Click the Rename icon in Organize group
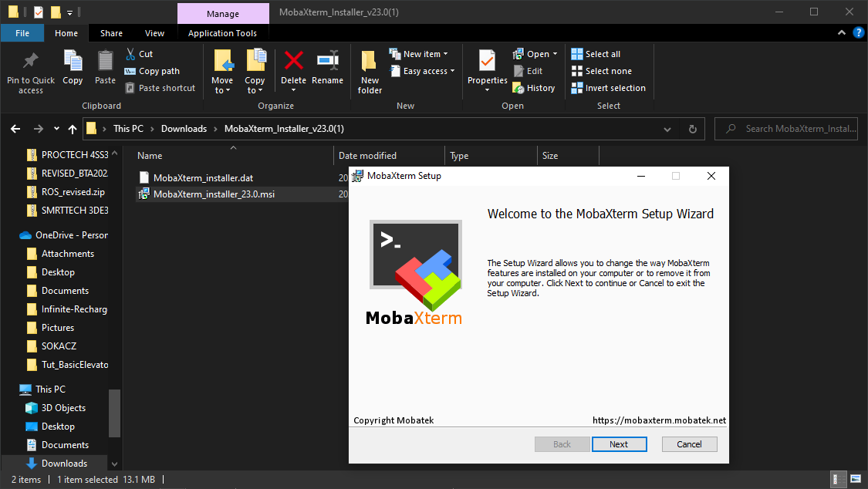 point(327,62)
